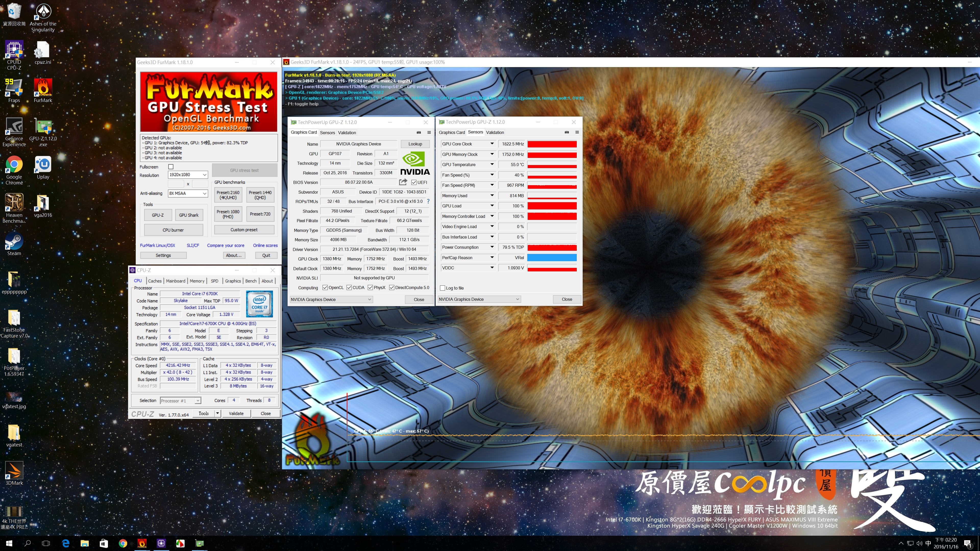Switch to the CPU-Z taskbar icon

tap(161, 543)
